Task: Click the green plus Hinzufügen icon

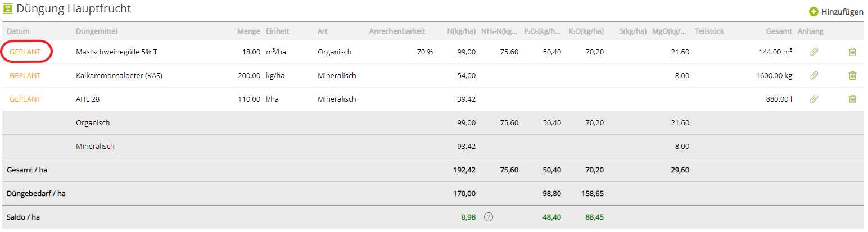Action: pos(813,11)
